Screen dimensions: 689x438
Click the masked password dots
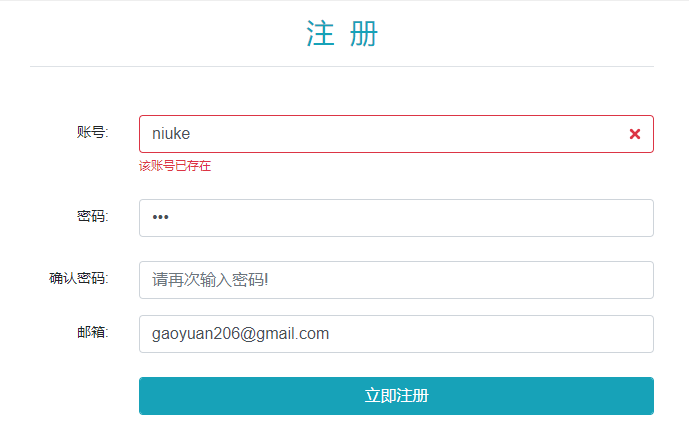(x=160, y=217)
